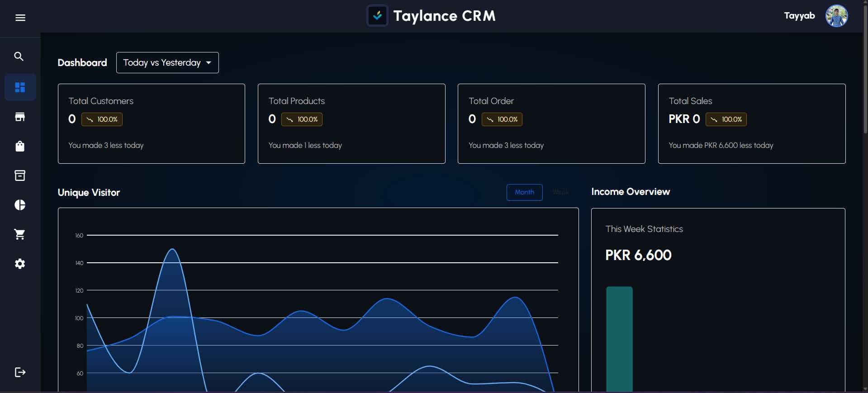Click the Dashboard heading

pos(82,62)
